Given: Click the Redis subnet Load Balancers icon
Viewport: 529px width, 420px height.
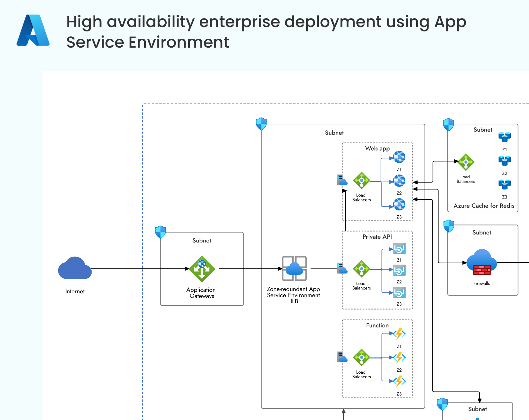Looking at the screenshot, I should click(x=466, y=162).
